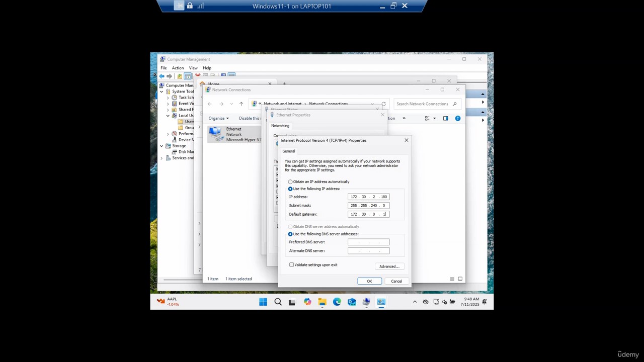Expand Task Scheduler tree node
This screenshot has width=644, height=362.
click(168, 98)
